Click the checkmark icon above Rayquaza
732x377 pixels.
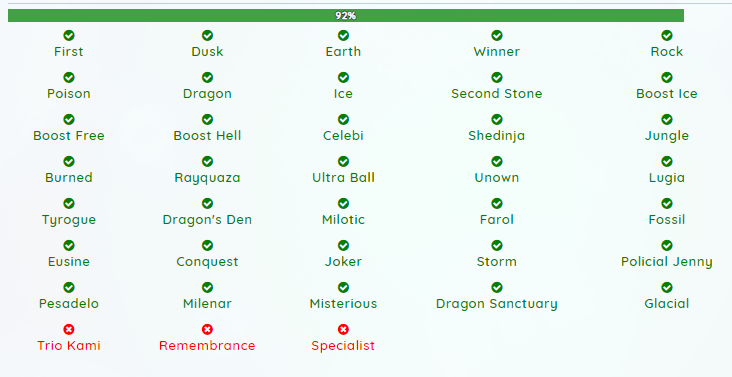tap(207, 161)
